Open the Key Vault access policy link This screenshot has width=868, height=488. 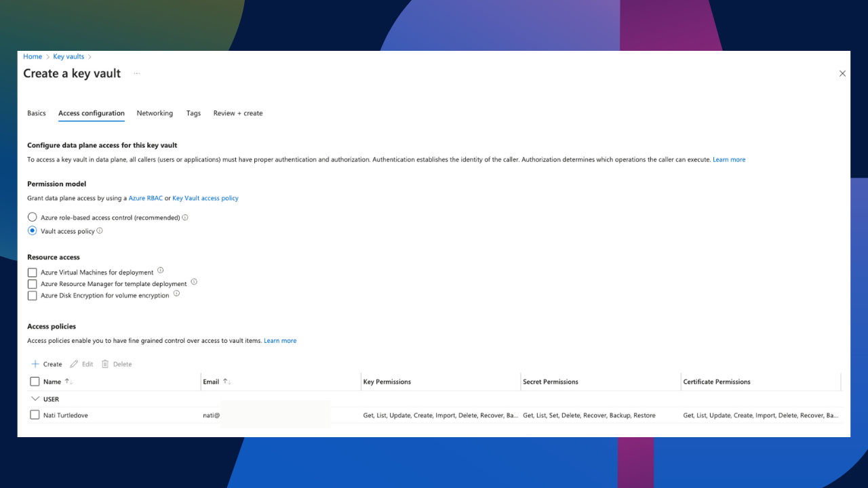click(205, 198)
